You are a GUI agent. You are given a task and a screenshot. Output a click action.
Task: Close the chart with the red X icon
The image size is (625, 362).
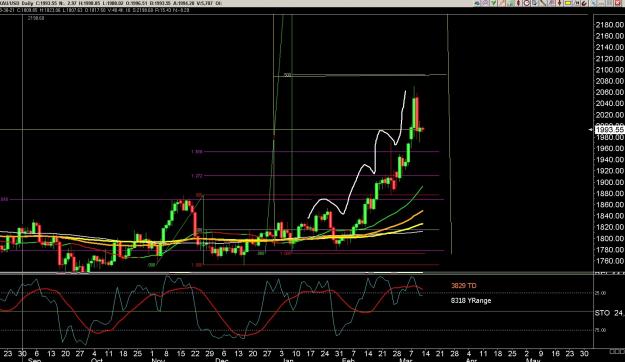tap(617, 3)
